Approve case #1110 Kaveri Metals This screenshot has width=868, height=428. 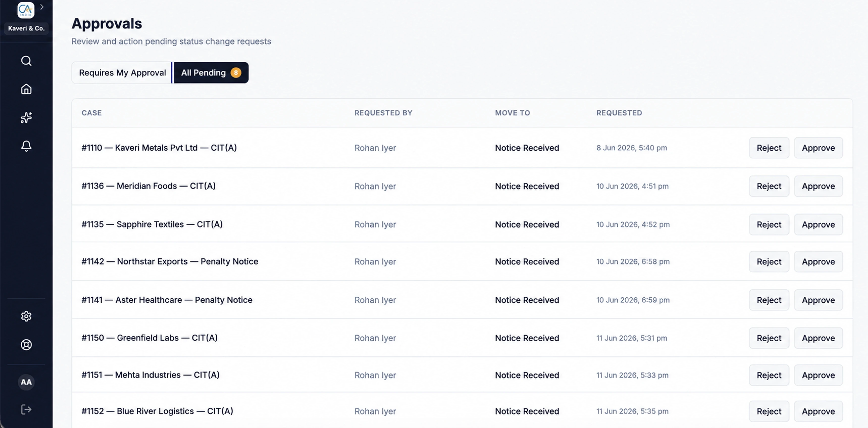tap(818, 148)
